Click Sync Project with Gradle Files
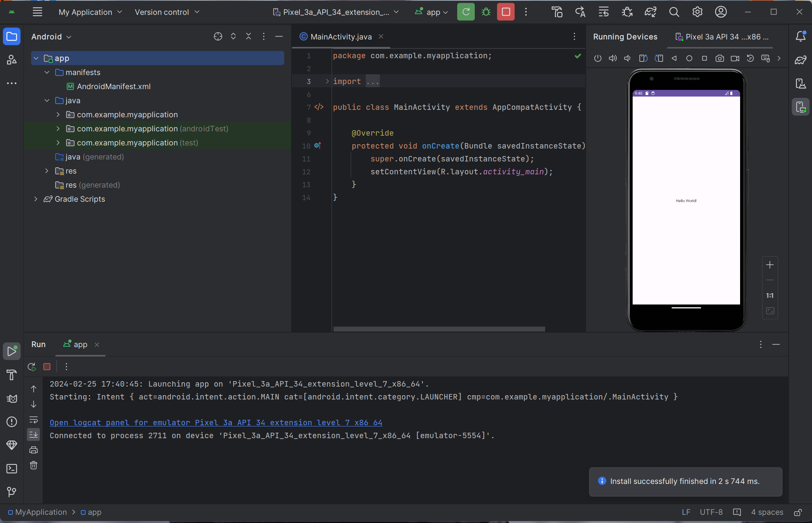 pos(650,12)
